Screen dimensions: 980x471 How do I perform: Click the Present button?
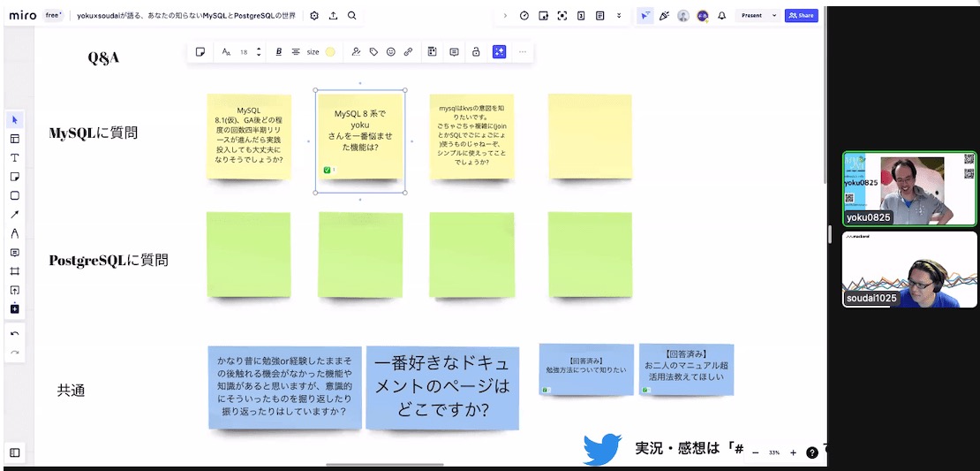coord(751,16)
